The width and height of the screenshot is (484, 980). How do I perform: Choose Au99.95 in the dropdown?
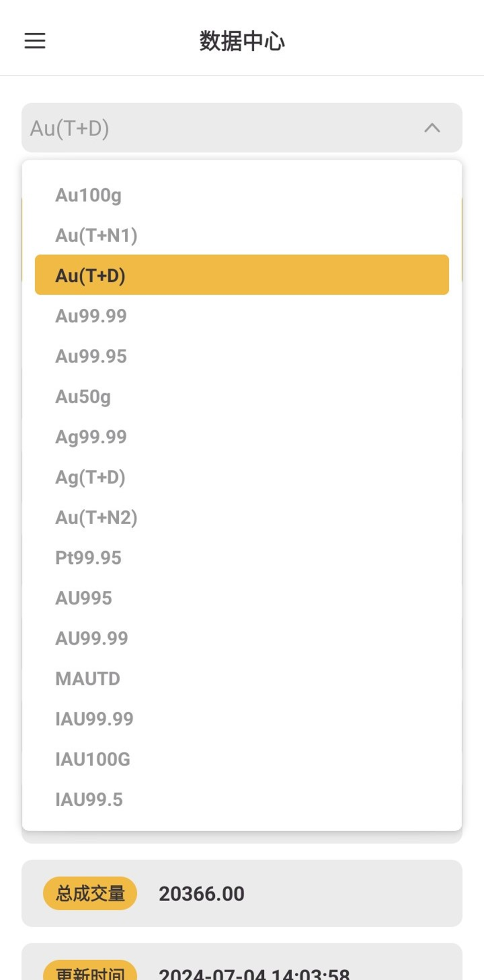(x=91, y=356)
